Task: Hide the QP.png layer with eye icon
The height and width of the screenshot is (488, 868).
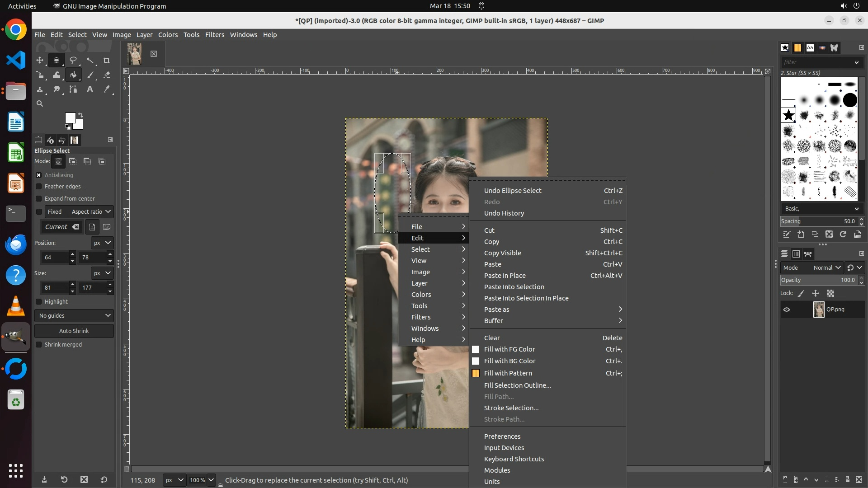Action: [x=787, y=310]
